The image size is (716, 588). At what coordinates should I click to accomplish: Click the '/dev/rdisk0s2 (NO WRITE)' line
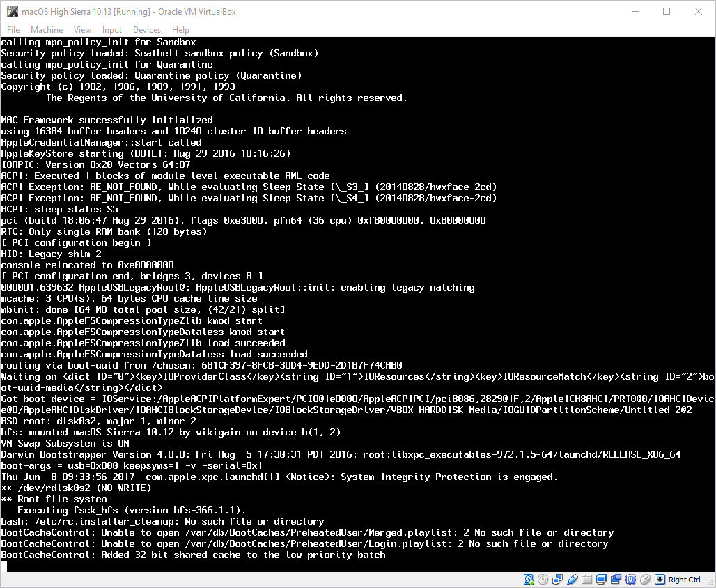coord(76,488)
